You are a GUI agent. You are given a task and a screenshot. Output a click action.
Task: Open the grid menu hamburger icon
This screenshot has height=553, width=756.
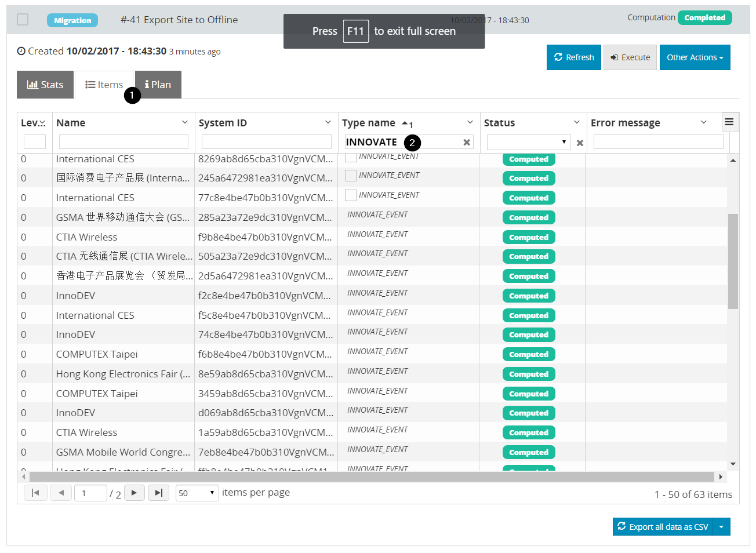coord(729,122)
